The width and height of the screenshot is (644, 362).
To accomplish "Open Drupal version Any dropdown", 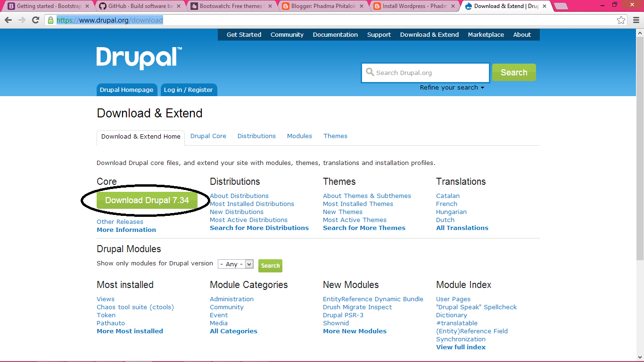I will (x=236, y=264).
